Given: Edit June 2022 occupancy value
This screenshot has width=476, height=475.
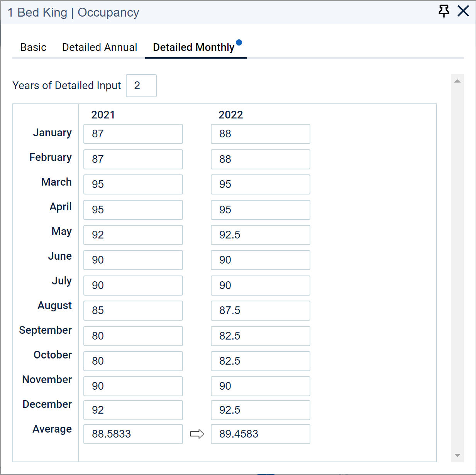Looking at the screenshot, I should tap(261, 260).
